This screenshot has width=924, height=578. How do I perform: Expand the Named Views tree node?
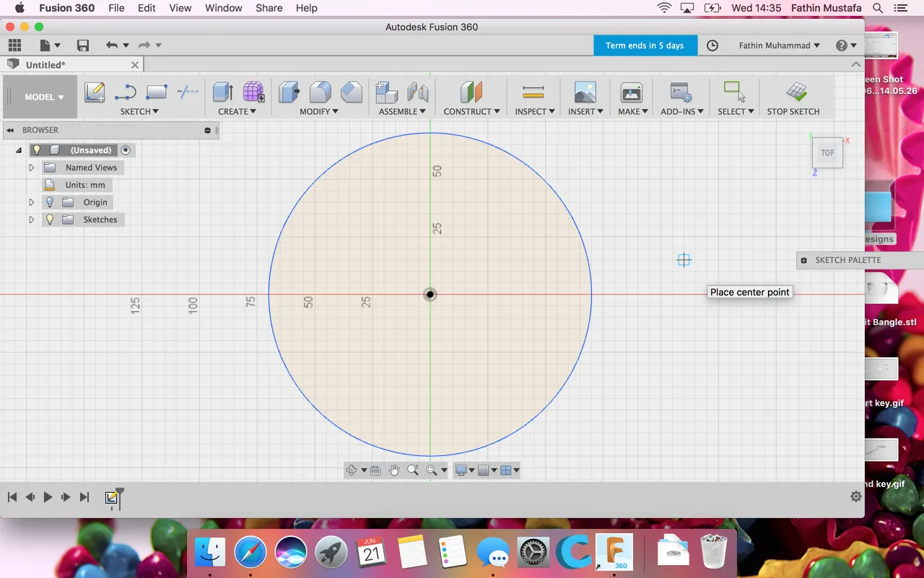point(31,168)
